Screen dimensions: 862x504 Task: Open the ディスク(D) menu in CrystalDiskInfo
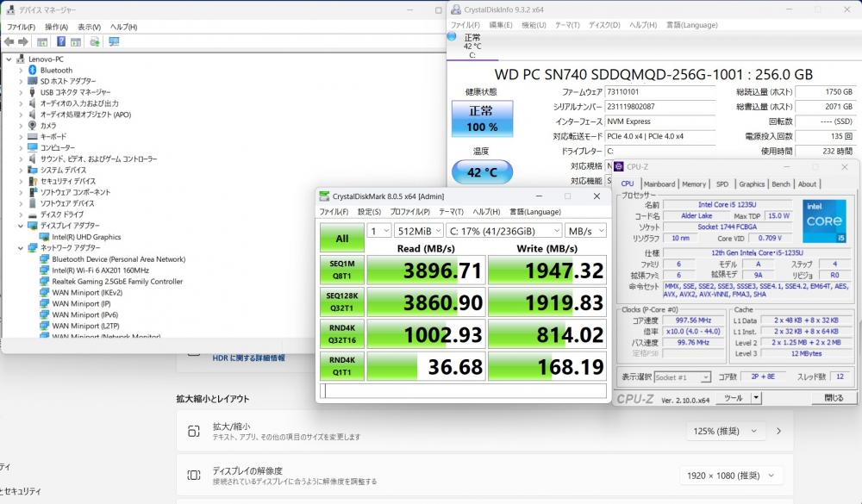click(x=604, y=25)
